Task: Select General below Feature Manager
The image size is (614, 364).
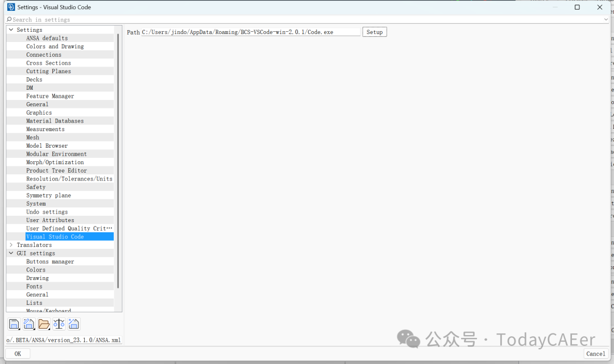Action: pyautogui.click(x=37, y=104)
